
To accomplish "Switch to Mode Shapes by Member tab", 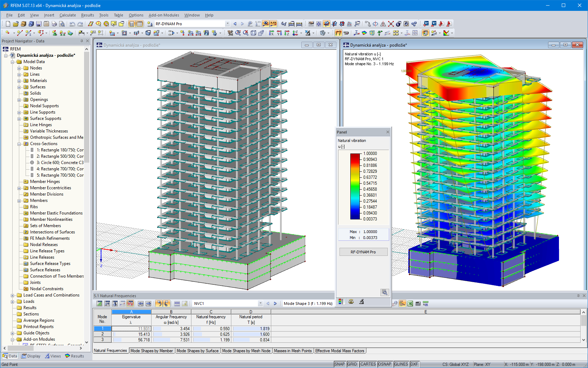I will [152, 351].
